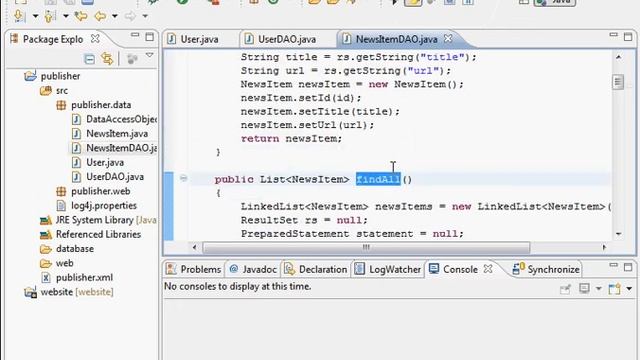Open the Problems view tab

point(194,269)
